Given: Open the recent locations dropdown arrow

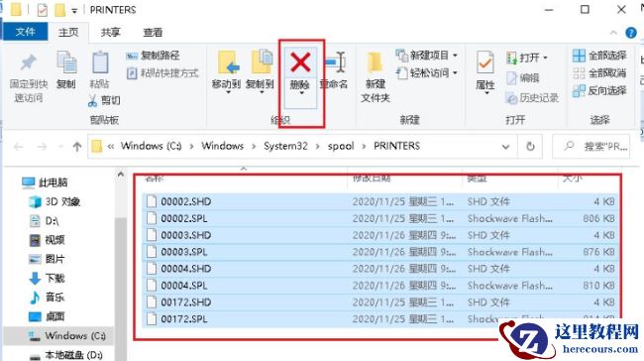Looking at the screenshot, I should pyautogui.click(x=60, y=147).
